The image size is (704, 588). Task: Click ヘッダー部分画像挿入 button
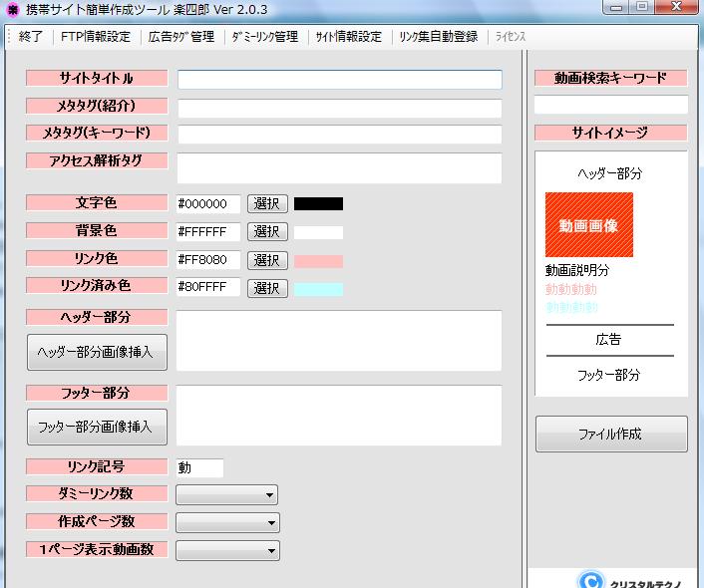pos(97,352)
